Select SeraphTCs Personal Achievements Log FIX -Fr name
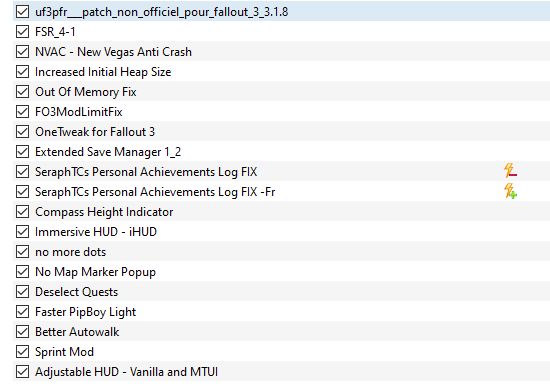 [x=155, y=192]
